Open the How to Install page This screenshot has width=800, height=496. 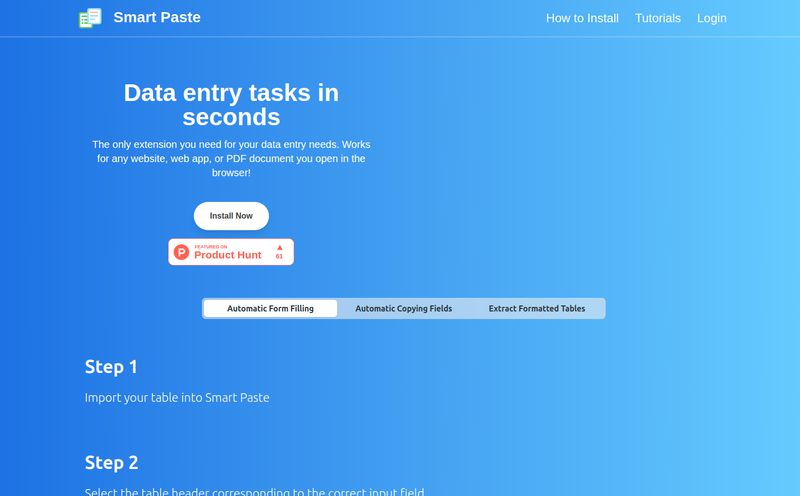pos(582,18)
